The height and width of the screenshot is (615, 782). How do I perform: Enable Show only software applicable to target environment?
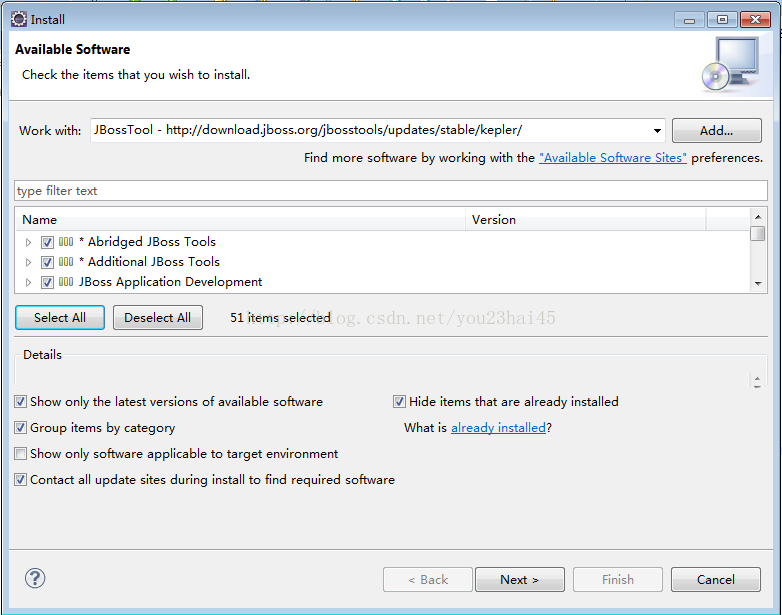pos(20,453)
